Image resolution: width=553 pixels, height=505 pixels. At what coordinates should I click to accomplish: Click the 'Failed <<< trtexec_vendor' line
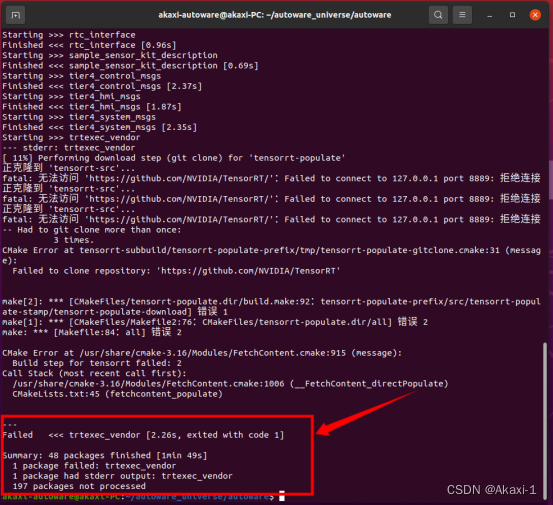coord(143,435)
